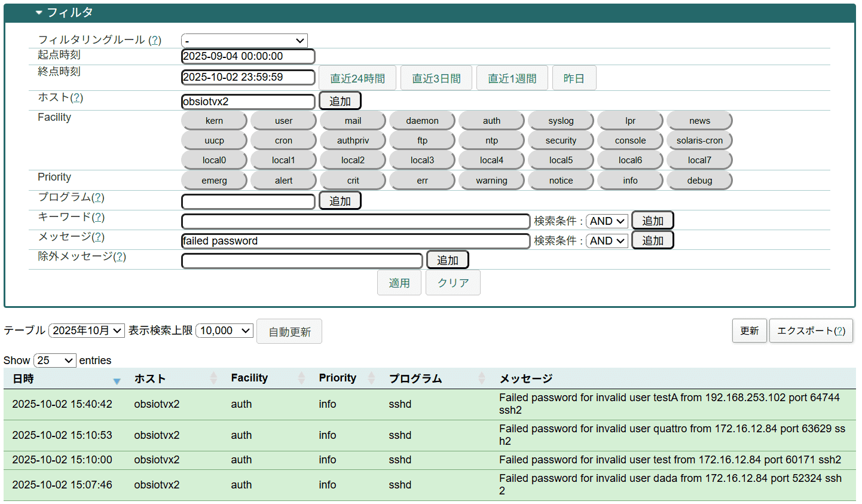The image size is (862, 504).
Task: Change the Show entries count dropdown
Action: click(x=55, y=361)
